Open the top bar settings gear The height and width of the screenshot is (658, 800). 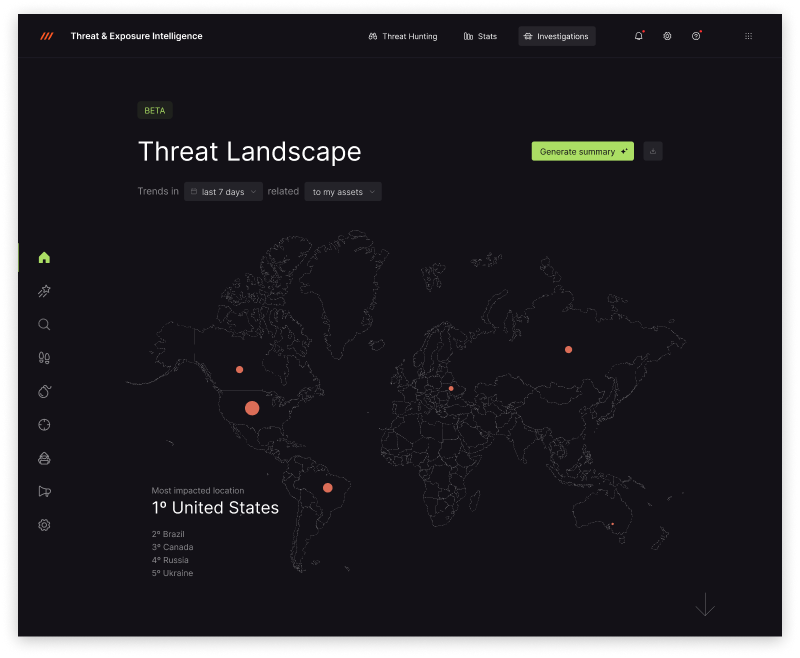click(x=667, y=37)
